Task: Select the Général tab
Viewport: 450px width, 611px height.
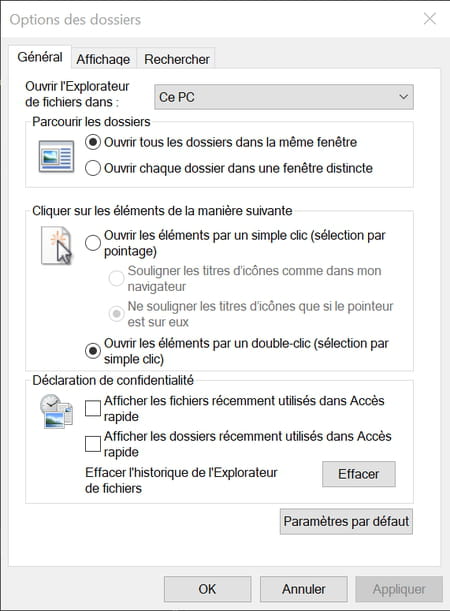Action: pos(40,57)
